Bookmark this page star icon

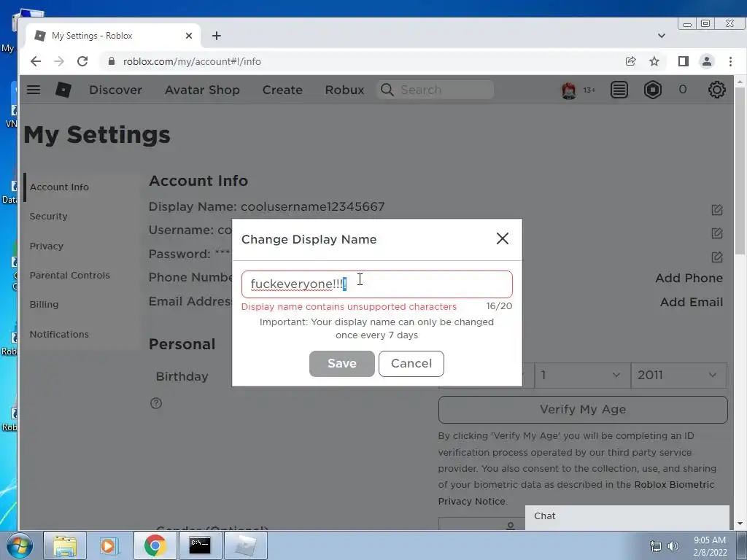click(654, 61)
